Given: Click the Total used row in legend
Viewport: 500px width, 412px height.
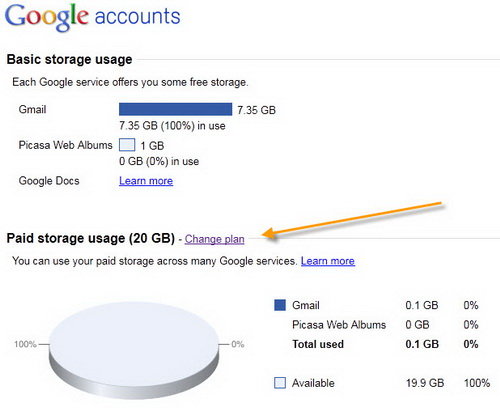Looking at the screenshot, I should pyautogui.click(x=385, y=344).
